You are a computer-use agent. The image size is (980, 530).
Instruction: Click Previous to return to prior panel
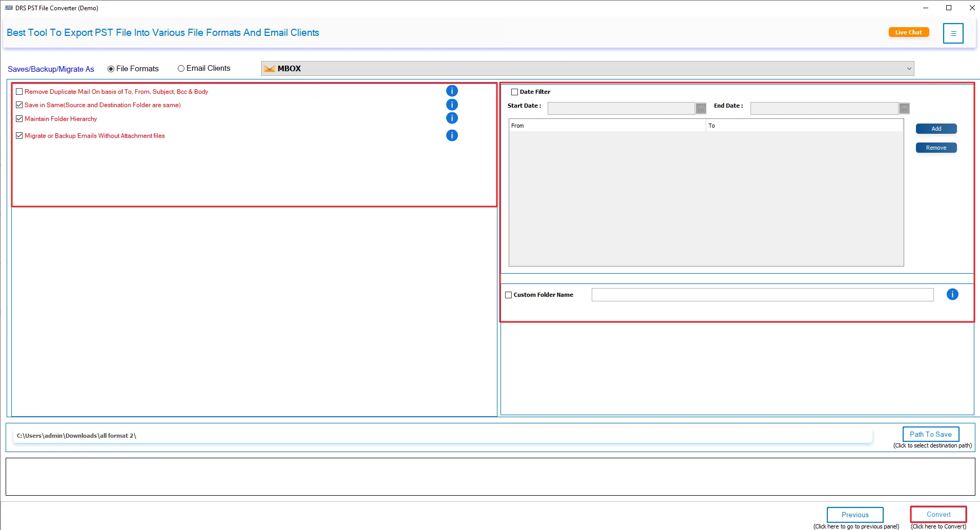tap(854, 514)
